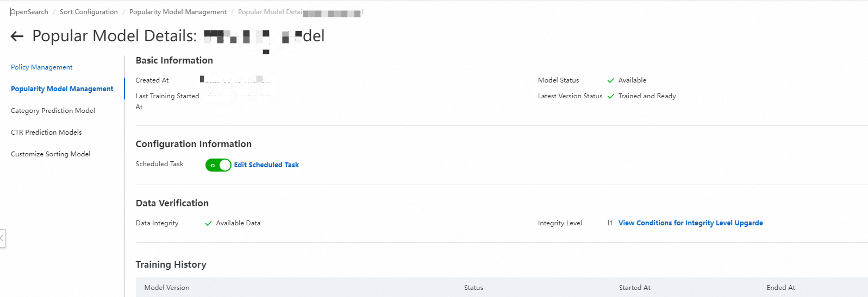Click the Ended At column header

tap(780, 288)
